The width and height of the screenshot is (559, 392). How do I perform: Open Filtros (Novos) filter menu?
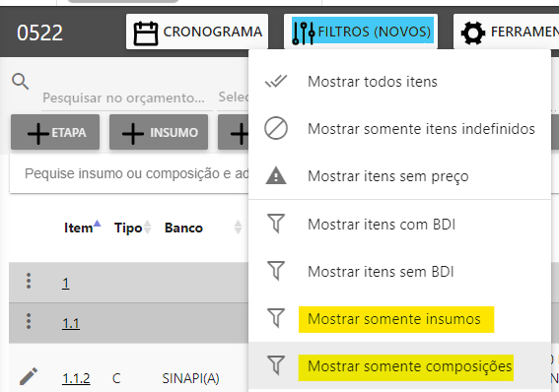pos(361,33)
